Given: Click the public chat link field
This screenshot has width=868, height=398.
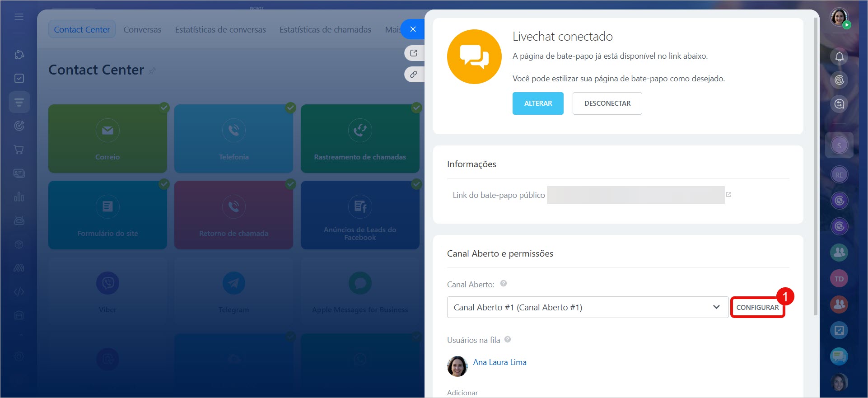Looking at the screenshot, I should [635, 195].
